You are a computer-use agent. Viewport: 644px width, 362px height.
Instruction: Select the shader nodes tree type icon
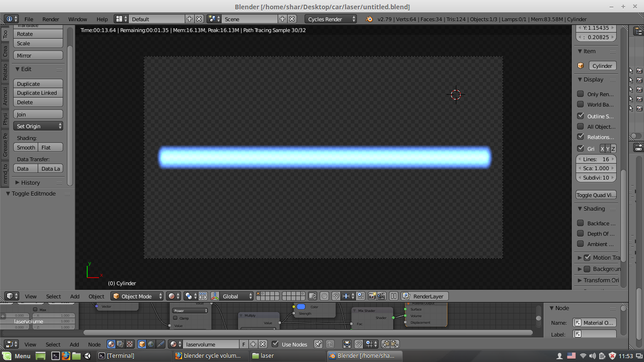[x=111, y=344]
